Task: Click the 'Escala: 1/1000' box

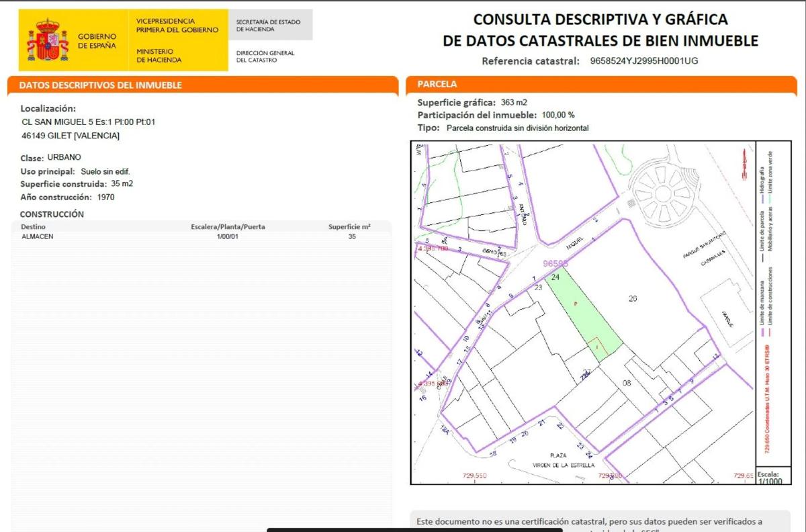Action: (x=768, y=477)
